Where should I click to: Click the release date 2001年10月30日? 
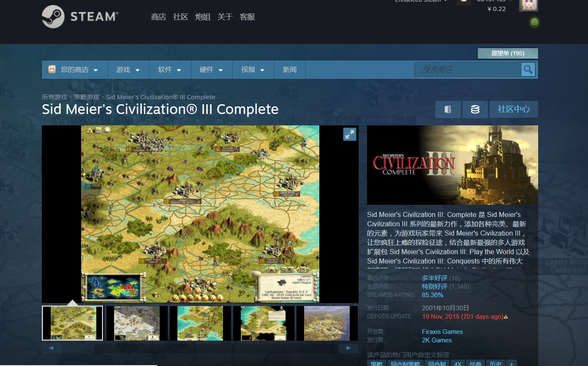pos(445,308)
